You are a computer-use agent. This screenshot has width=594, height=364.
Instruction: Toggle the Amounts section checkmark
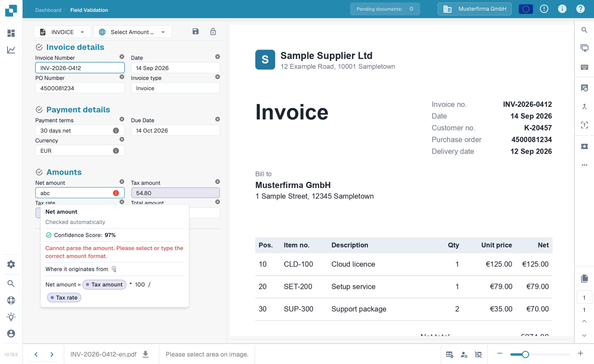(x=39, y=172)
